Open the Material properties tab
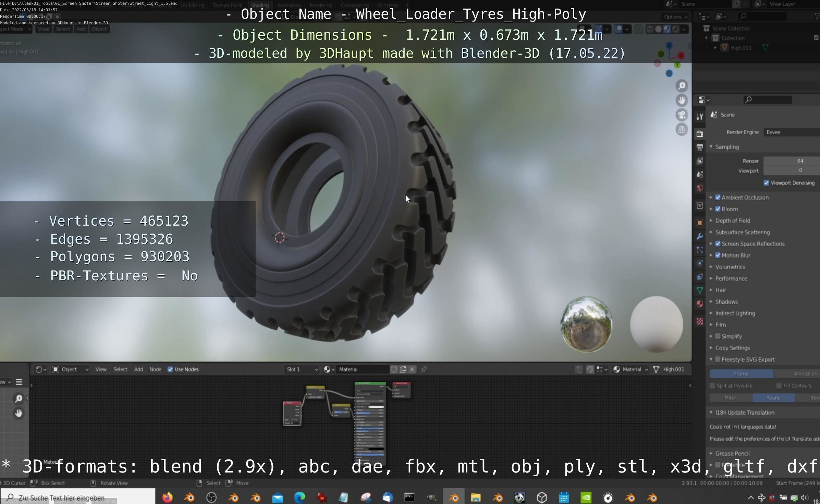The height and width of the screenshot is (504, 820). pos(700,304)
